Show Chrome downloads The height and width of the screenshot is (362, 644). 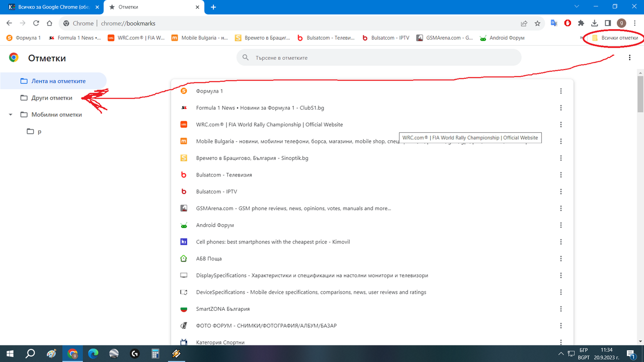pos(594,23)
